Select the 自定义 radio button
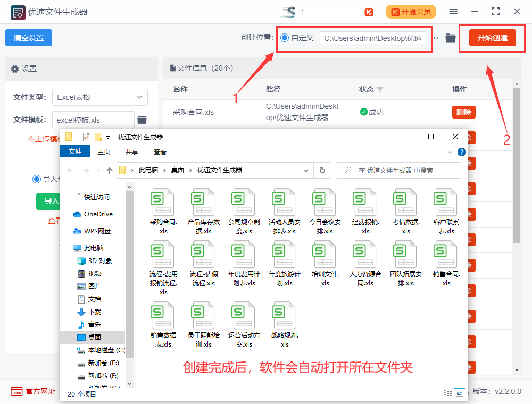Image resolution: width=532 pixels, height=404 pixels. 285,38
